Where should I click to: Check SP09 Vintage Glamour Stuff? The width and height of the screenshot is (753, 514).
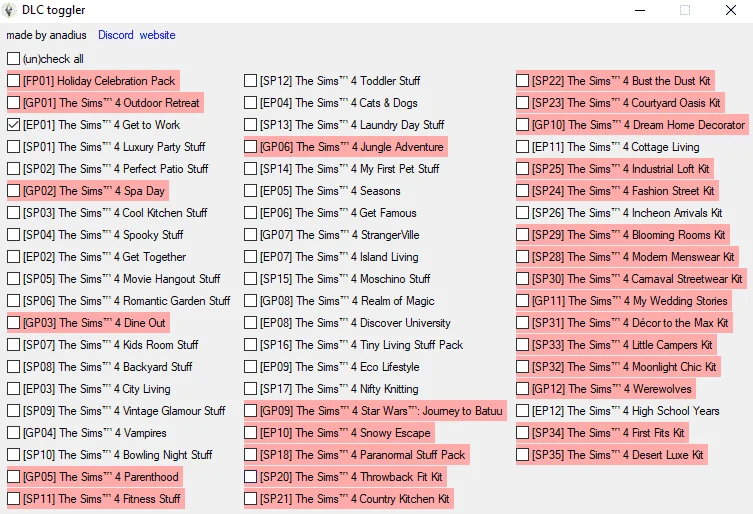point(13,411)
